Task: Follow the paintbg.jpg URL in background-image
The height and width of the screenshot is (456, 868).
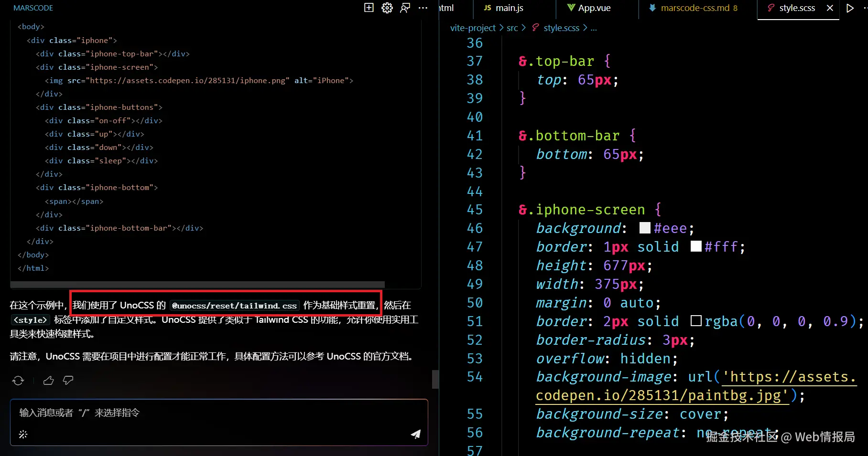Action: point(696,386)
